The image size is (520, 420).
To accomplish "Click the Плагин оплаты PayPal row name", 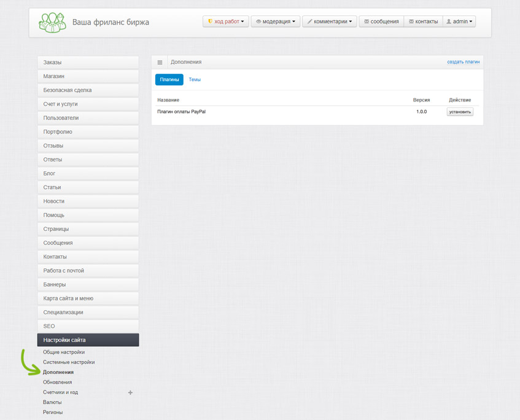I will click(x=181, y=112).
